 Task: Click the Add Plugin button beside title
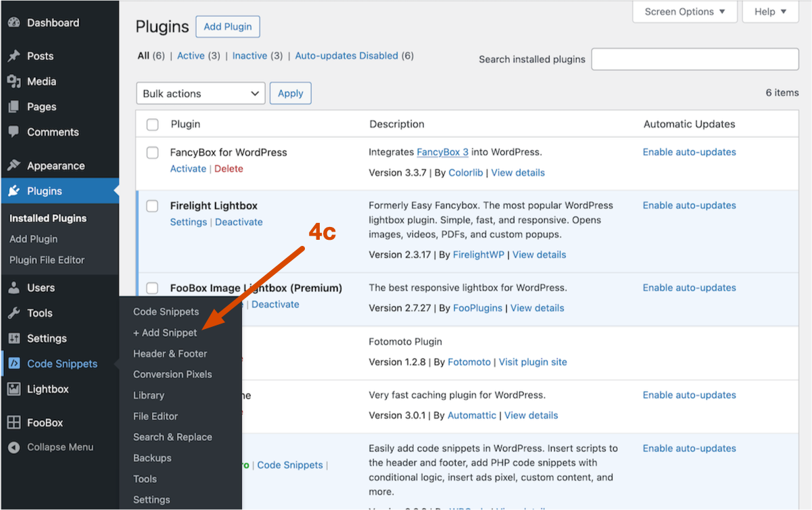coord(228,27)
